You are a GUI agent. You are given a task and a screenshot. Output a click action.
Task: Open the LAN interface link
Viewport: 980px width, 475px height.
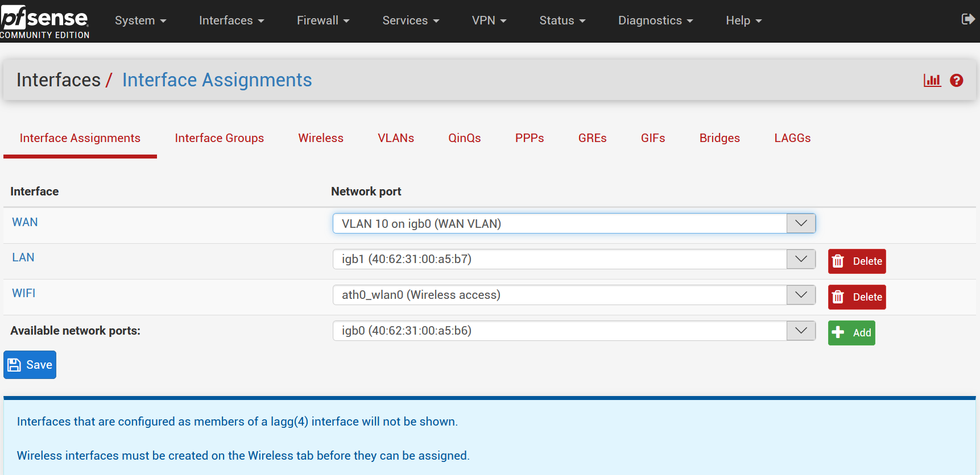[x=23, y=257]
